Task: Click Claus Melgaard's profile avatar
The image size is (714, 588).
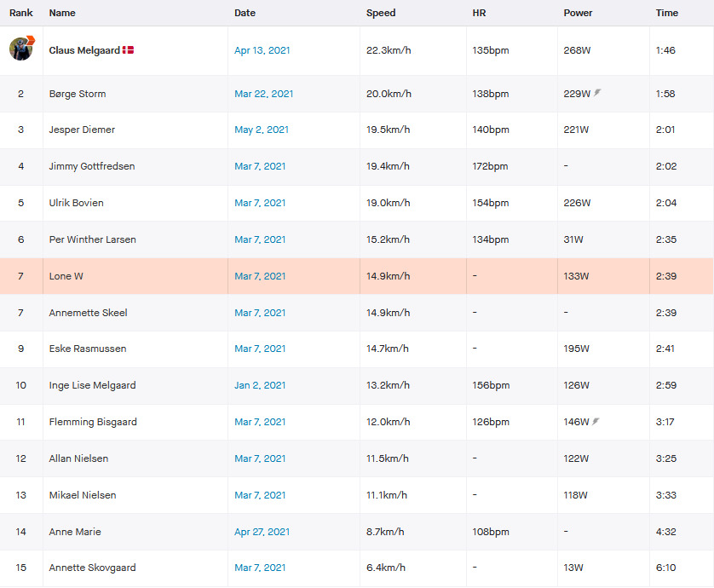Action: click(x=21, y=49)
